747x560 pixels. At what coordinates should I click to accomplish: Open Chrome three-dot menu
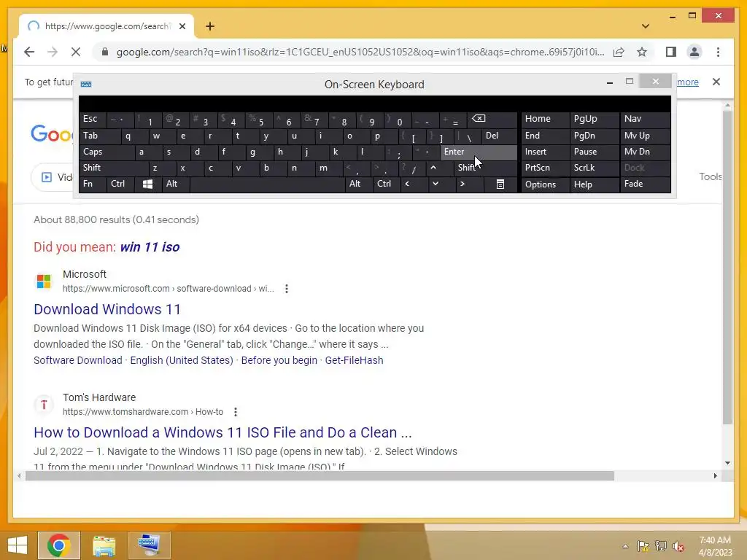(718, 52)
